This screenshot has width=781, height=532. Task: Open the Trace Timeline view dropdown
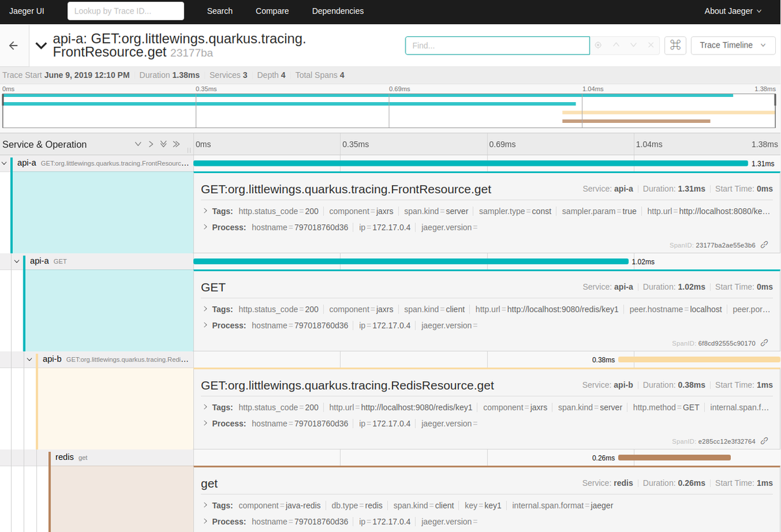pos(733,45)
